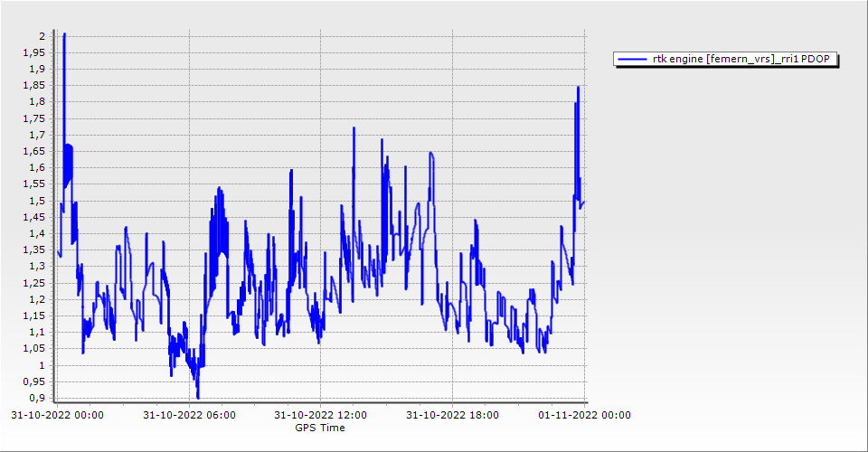Image resolution: width=868 pixels, height=452 pixels.
Task: Click the 1,85 peak at the plot's right end
Action: pyautogui.click(x=578, y=89)
